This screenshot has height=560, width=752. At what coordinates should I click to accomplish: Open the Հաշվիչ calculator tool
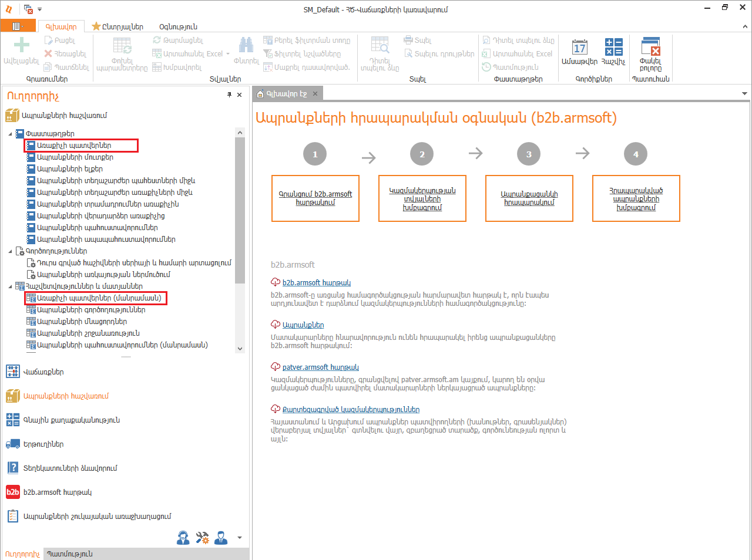point(613,51)
